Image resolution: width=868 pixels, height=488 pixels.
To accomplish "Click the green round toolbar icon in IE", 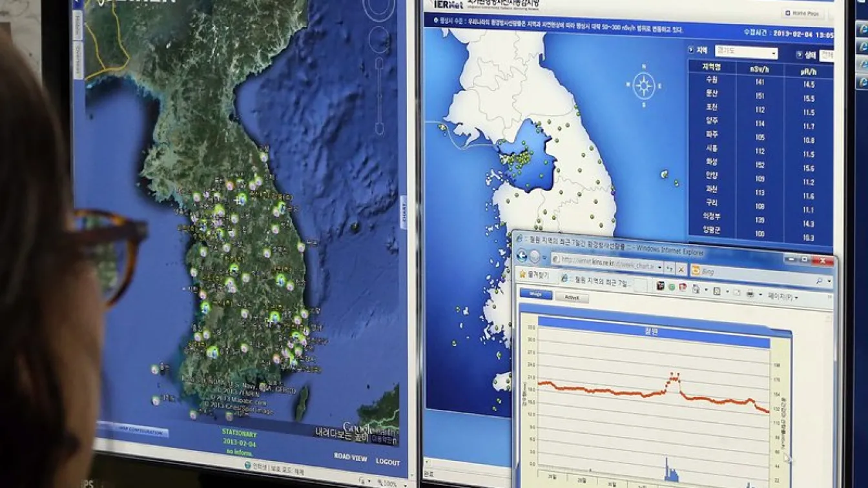I will pyautogui.click(x=672, y=287).
